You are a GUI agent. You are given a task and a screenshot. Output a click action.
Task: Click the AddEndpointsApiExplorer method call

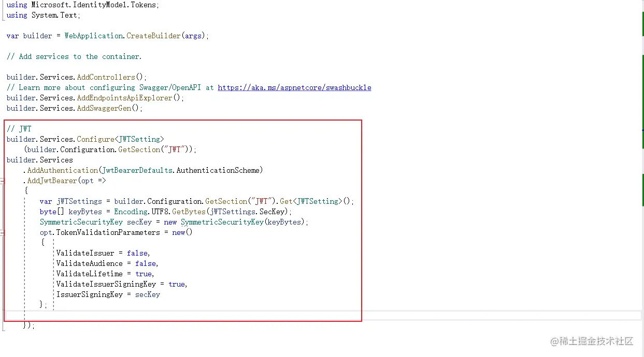(124, 98)
